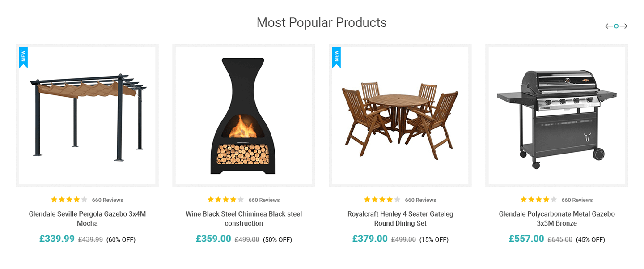Click star rating under Wine Black Chiminea
Screen dimensions: 644x269
pyautogui.click(x=226, y=200)
